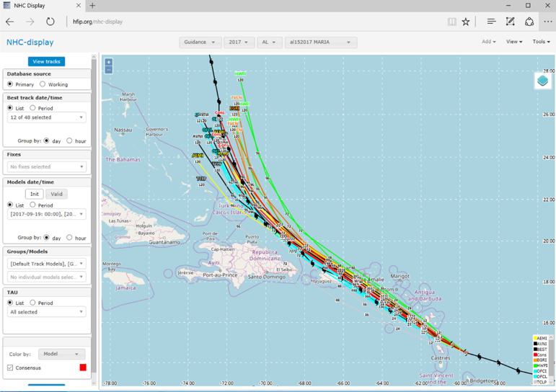Click the map zoom in plus button
The image size is (556, 392).
108,62
